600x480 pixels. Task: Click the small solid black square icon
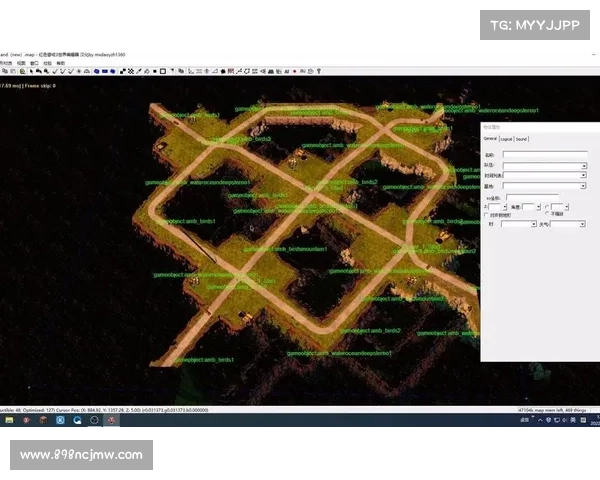[155, 71]
